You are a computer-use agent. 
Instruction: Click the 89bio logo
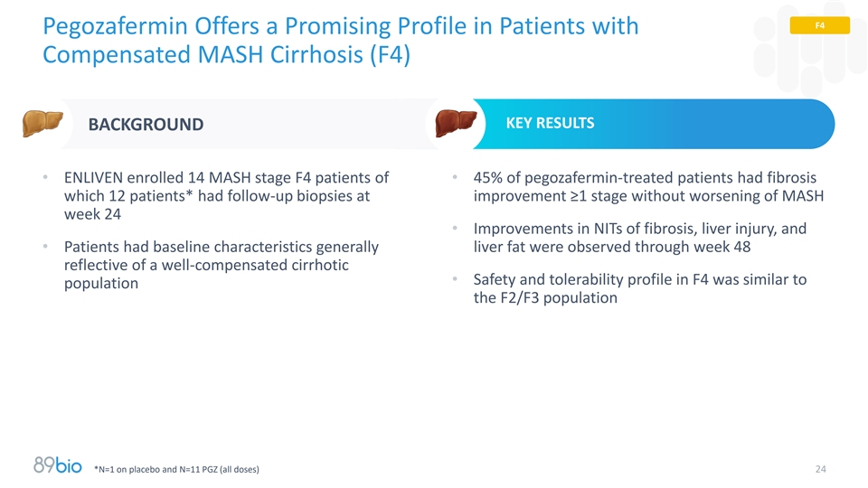(58, 465)
